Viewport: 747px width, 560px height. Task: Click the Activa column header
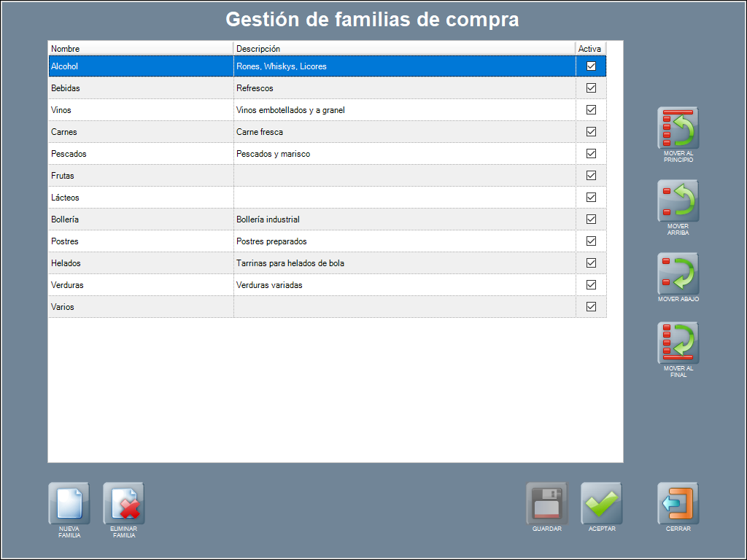click(589, 49)
